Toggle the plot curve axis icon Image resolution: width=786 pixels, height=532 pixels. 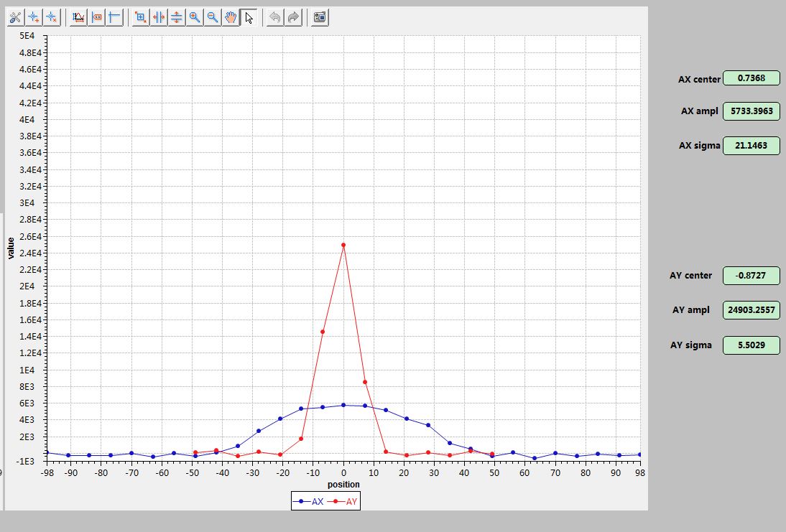[x=79, y=17]
